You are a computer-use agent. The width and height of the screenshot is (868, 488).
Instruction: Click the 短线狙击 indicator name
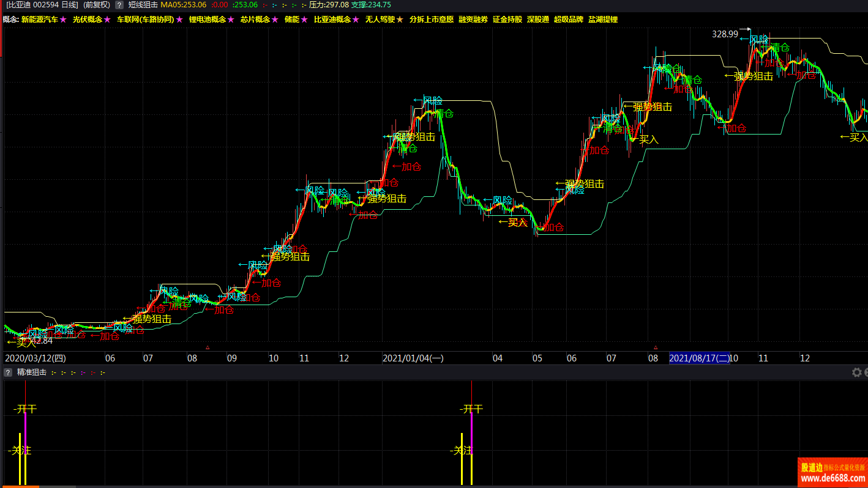point(143,5)
